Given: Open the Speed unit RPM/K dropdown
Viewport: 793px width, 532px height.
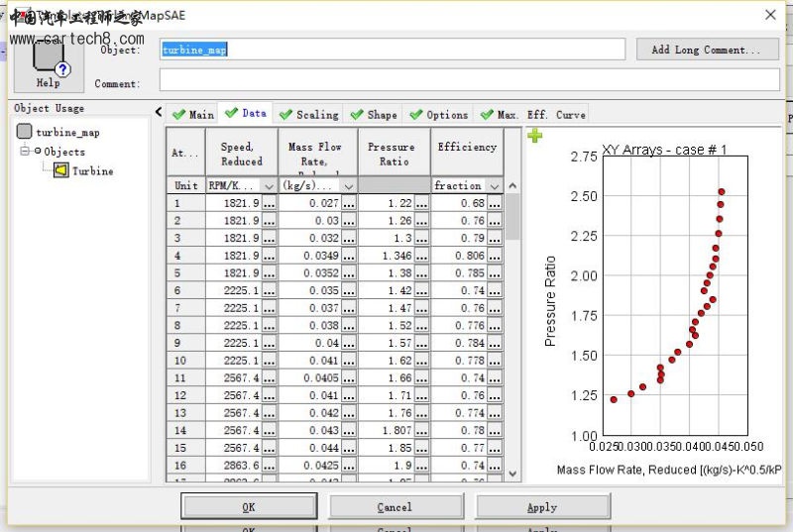Looking at the screenshot, I should point(269,186).
